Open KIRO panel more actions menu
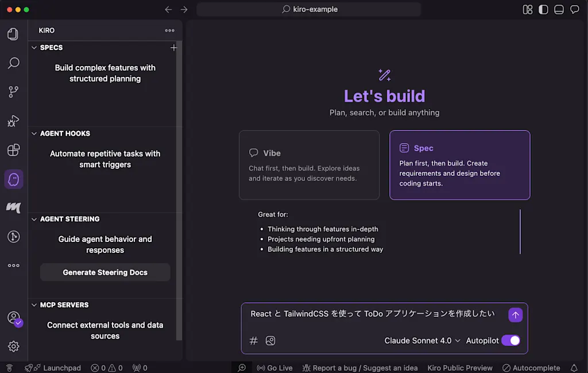Image resolution: width=588 pixels, height=373 pixels. click(x=169, y=30)
